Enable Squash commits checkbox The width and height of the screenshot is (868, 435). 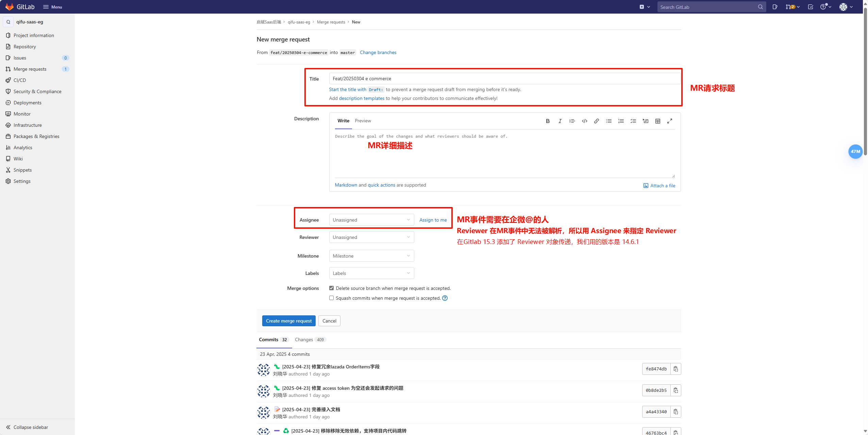pos(331,298)
